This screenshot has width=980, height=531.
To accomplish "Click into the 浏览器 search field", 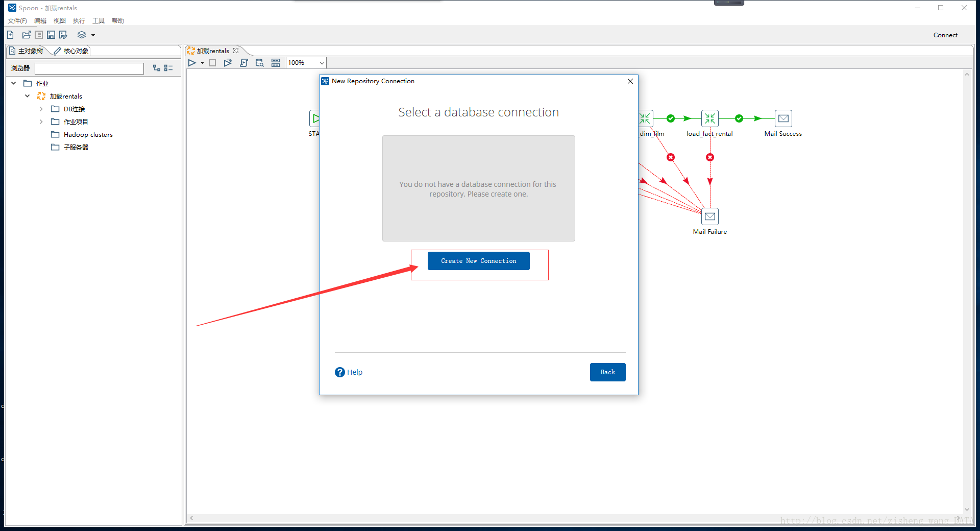I will [x=89, y=68].
